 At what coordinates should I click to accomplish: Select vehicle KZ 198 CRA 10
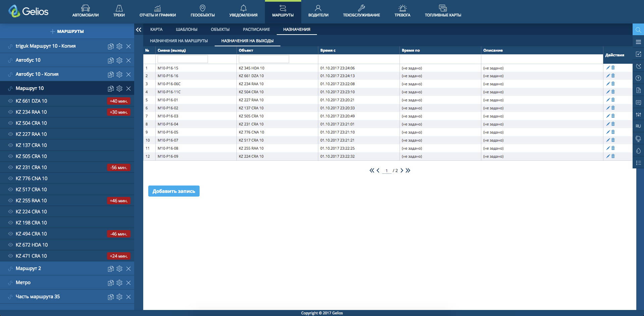[31, 223]
